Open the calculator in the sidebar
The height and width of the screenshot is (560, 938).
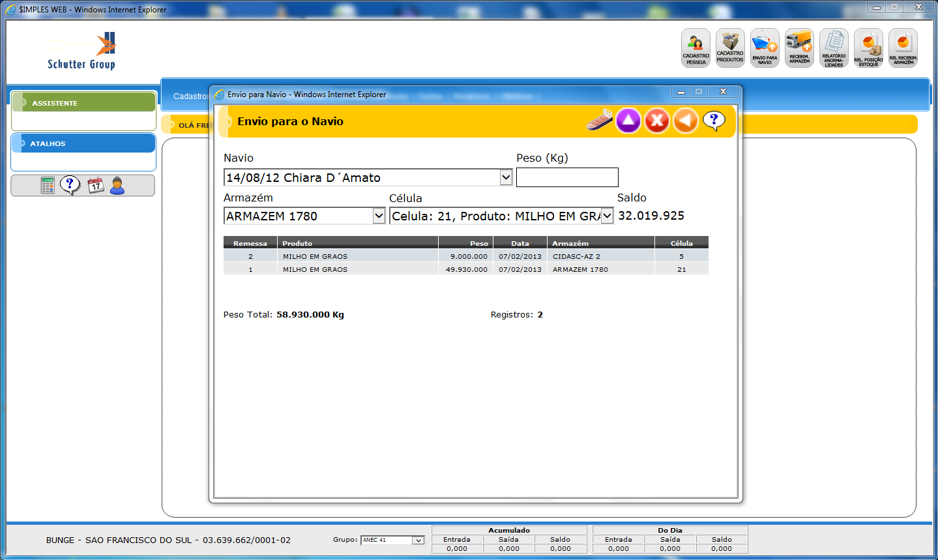click(x=48, y=186)
